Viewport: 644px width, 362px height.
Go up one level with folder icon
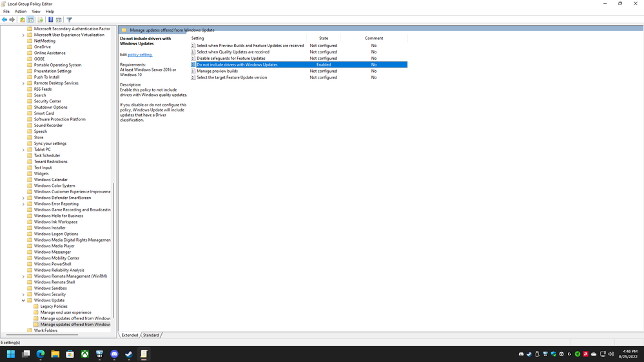coord(23,20)
